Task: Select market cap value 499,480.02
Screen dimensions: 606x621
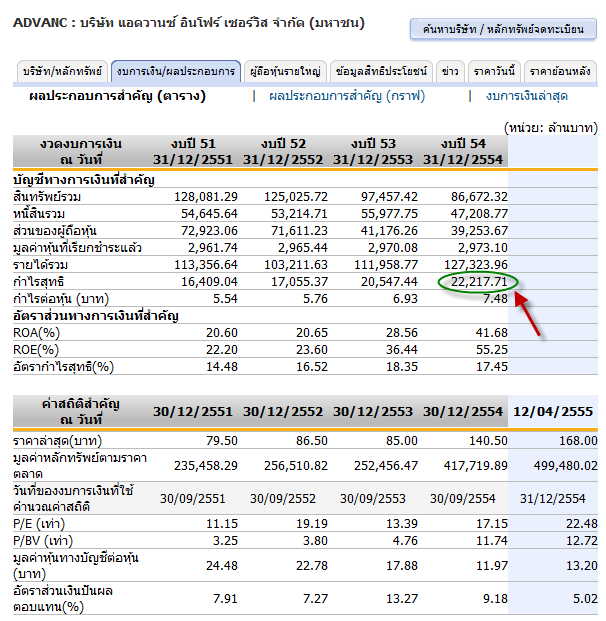Action: [566, 466]
